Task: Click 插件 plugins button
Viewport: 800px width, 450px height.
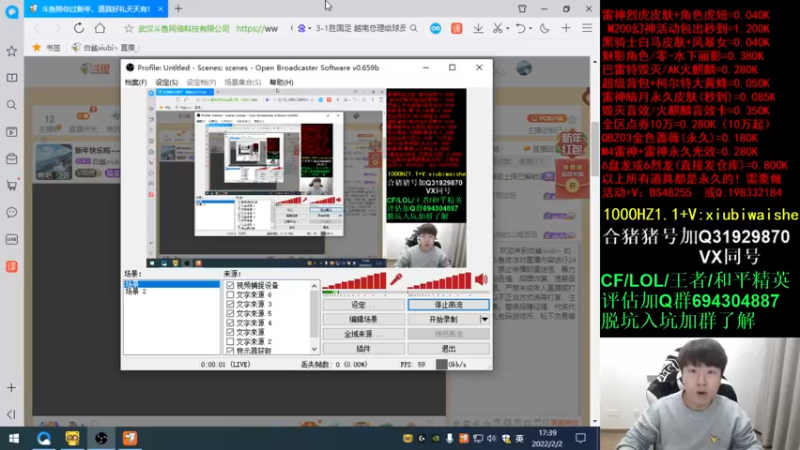Action: click(363, 349)
